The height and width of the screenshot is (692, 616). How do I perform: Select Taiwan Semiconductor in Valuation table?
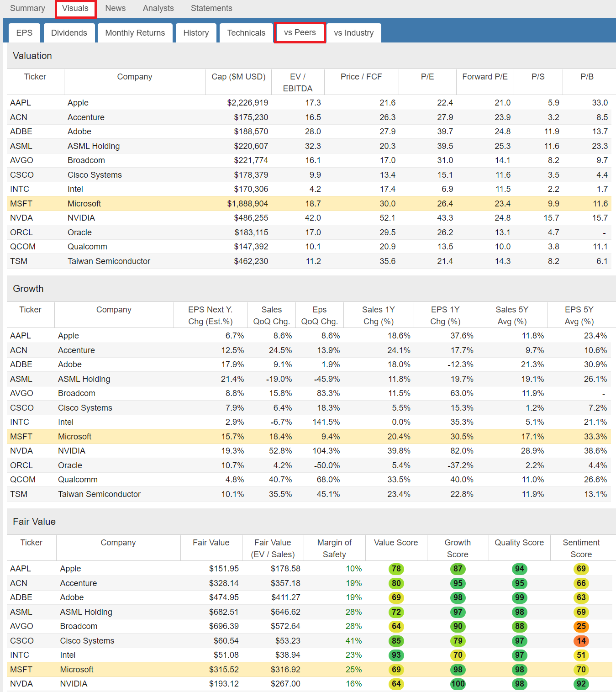point(109,261)
